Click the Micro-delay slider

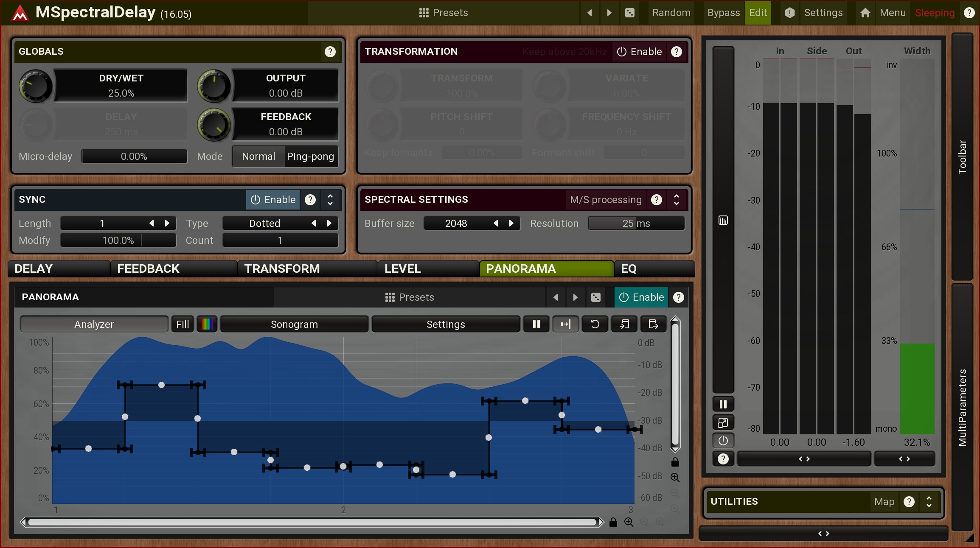[x=134, y=157]
